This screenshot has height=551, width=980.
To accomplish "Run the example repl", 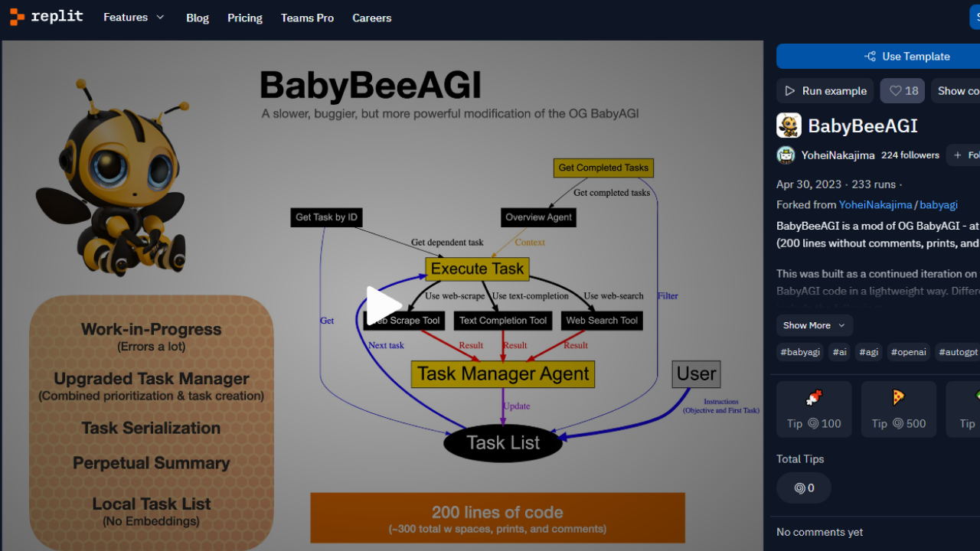I will pyautogui.click(x=825, y=90).
